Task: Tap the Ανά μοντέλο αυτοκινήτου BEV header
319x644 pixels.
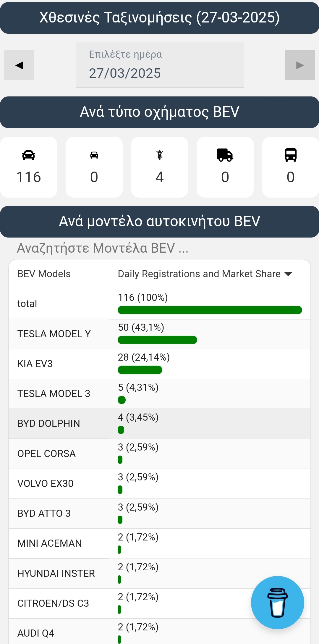Action: [x=160, y=222]
